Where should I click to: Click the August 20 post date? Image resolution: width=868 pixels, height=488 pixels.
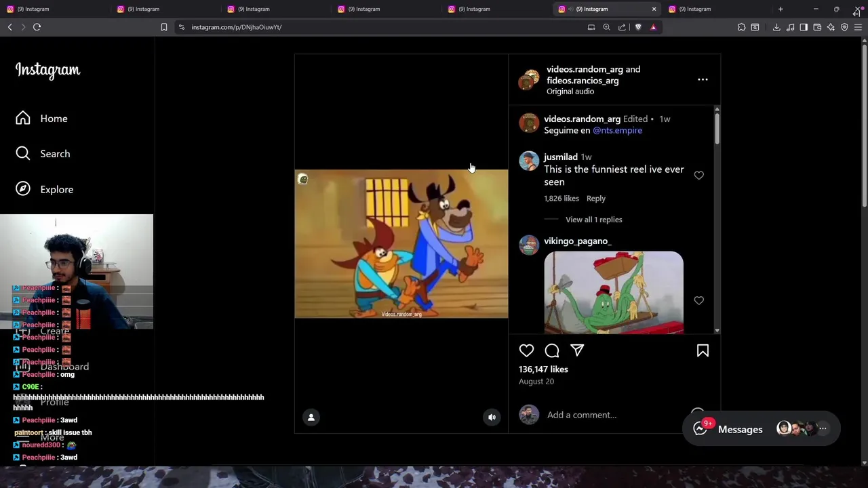tap(536, 382)
